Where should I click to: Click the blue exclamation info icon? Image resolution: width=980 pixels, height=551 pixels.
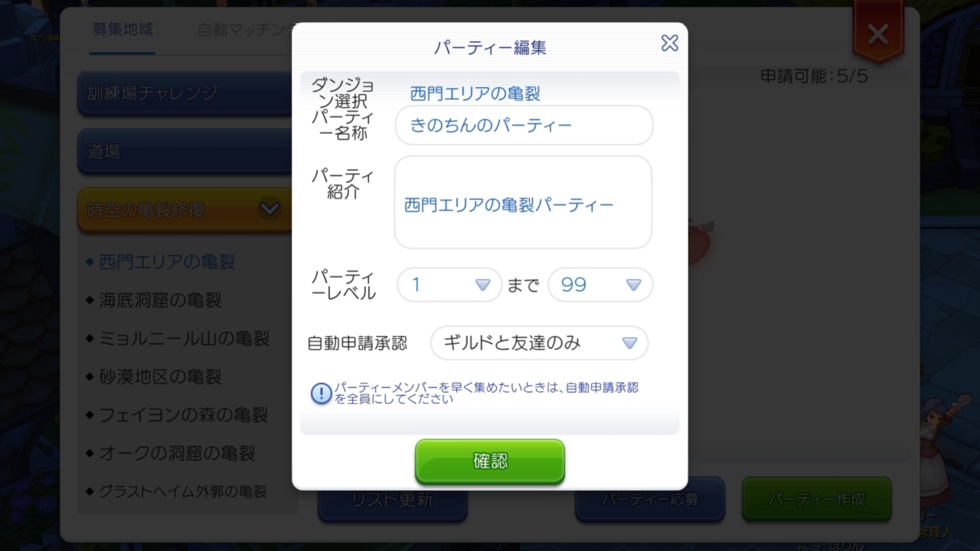point(321,393)
